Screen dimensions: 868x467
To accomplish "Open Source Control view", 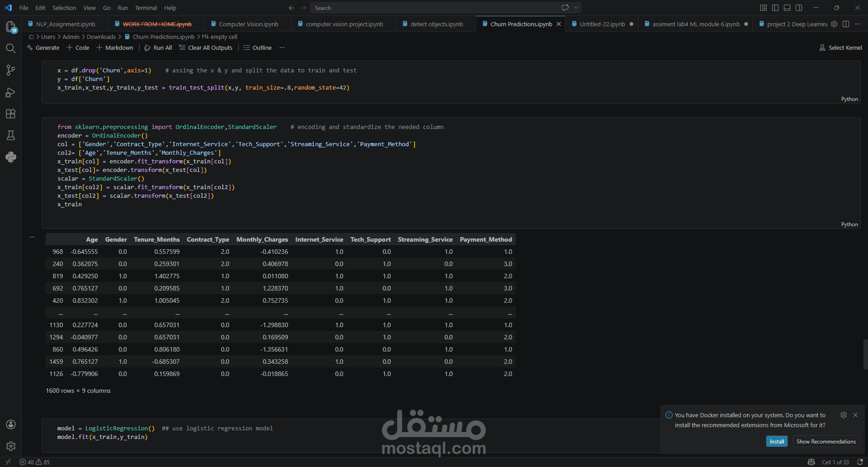I will tap(11, 70).
